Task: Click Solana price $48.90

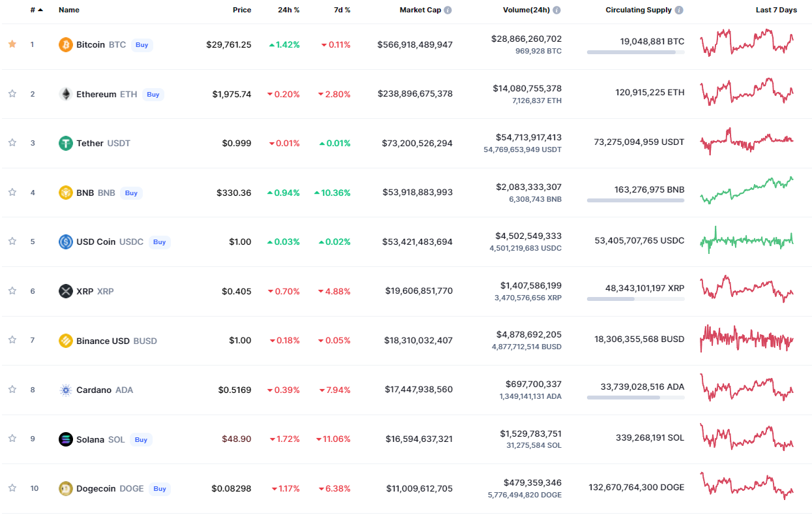Action: coord(236,439)
